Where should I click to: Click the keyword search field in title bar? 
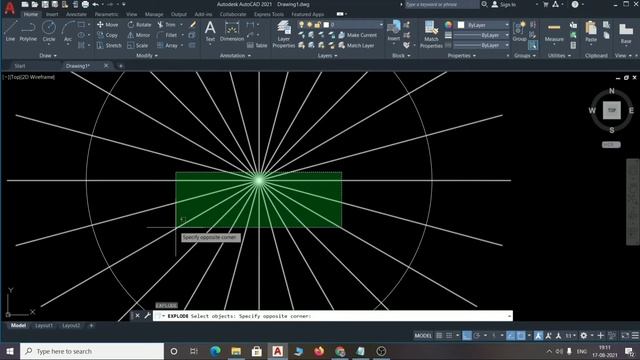pos(441,4)
